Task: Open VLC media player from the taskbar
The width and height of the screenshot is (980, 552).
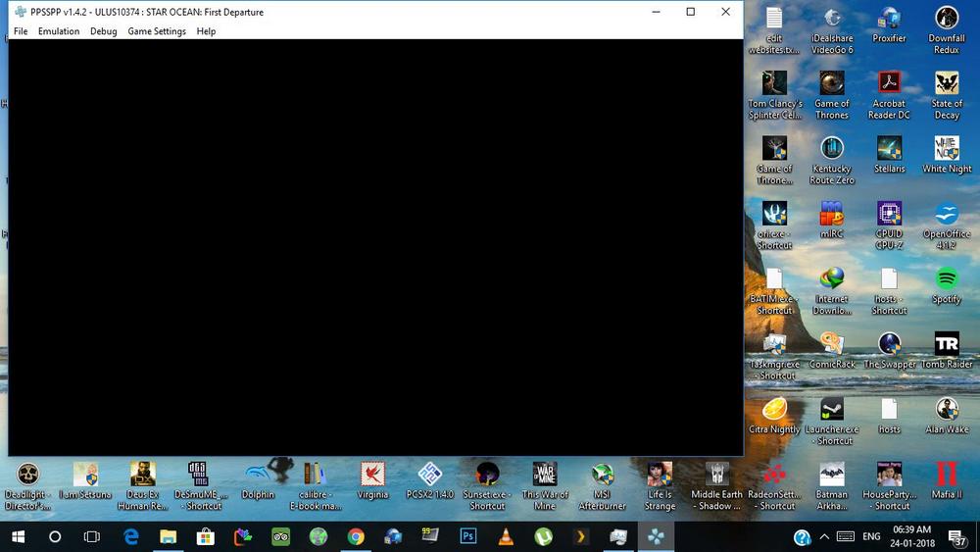Action: [506, 536]
